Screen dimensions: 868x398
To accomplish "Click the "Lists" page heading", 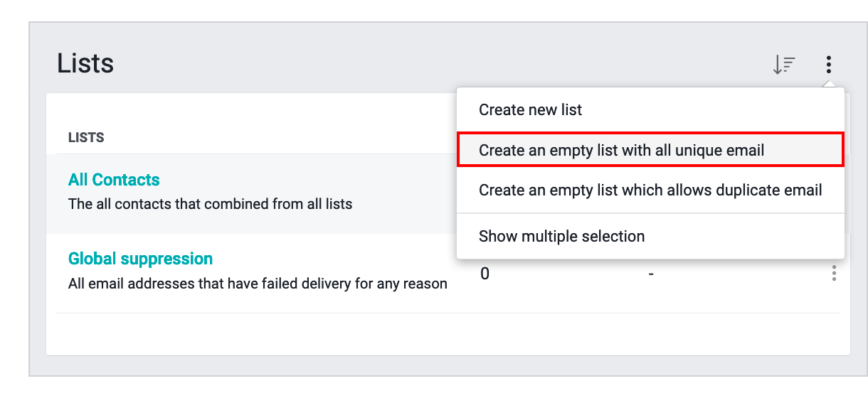I will (x=85, y=63).
